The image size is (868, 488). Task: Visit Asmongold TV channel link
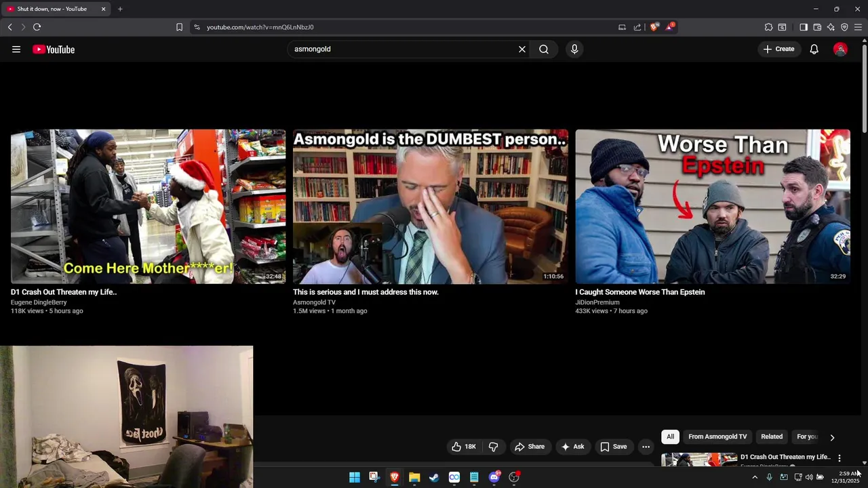(x=314, y=302)
